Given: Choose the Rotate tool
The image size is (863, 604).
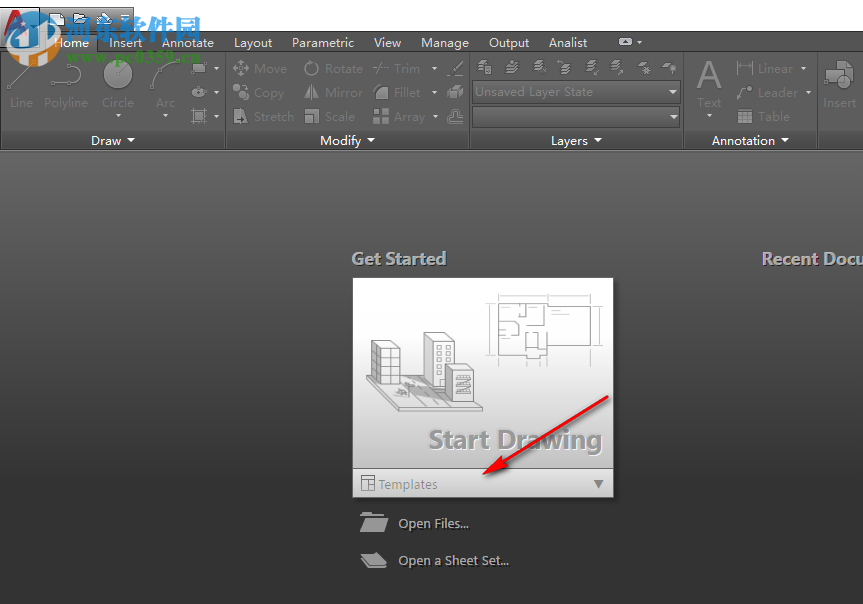Looking at the screenshot, I should pos(333,69).
